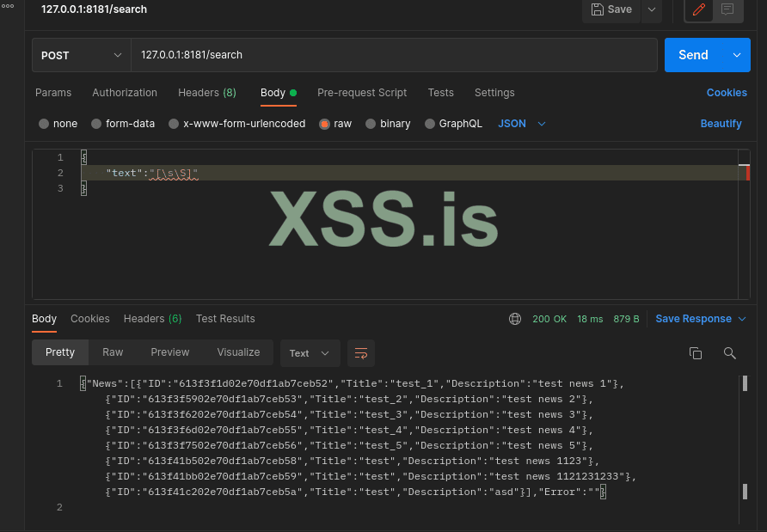The height and width of the screenshot is (532, 767).
Task: Click the wrap lines icon in response
Action: [361, 353]
